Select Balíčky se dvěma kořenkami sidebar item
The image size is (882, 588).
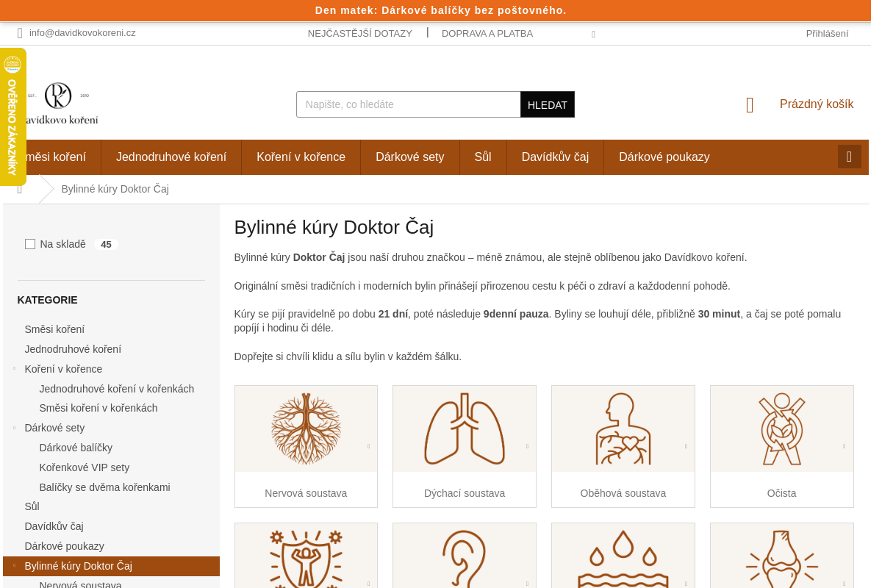(105, 487)
